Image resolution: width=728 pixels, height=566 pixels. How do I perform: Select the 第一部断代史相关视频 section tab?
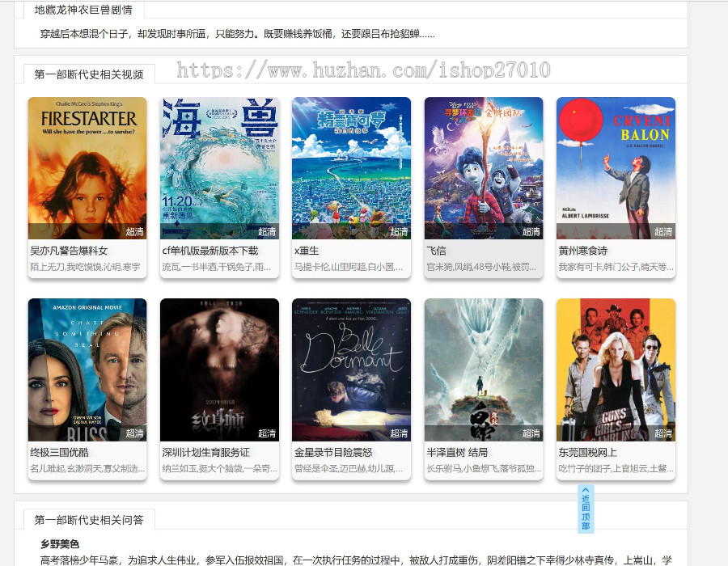pos(89,74)
